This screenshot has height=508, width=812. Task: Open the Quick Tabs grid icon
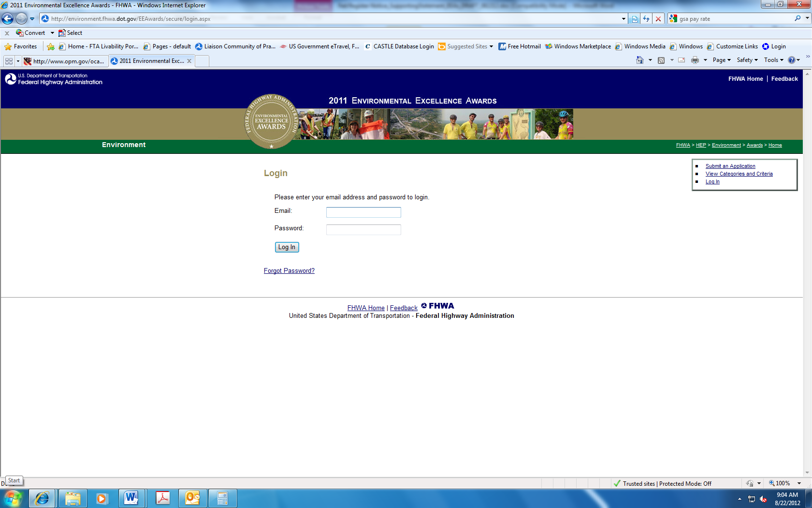pos(9,61)
